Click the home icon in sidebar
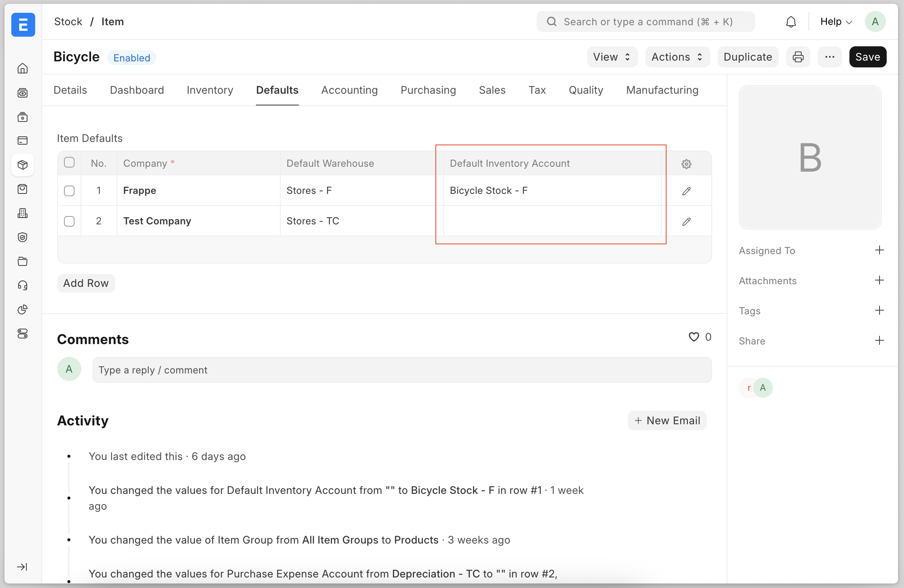The height and width of the screenshot is (588, 904). coord(23,69)
